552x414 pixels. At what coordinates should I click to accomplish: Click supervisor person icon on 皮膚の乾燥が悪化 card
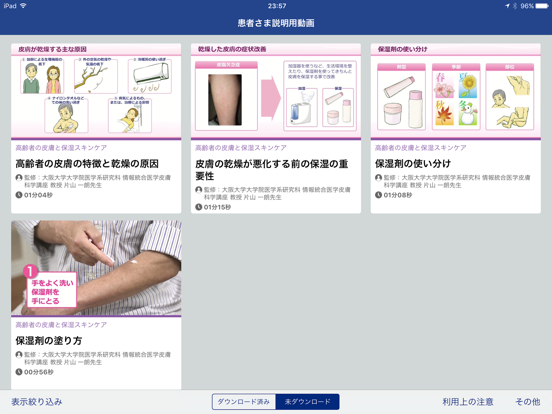pyautogui.click(x=199, y=190)
